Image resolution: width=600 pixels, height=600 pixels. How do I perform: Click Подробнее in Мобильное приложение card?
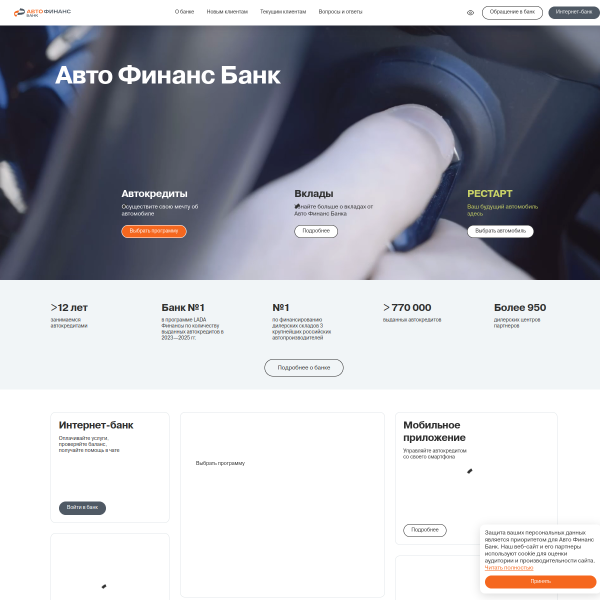coord(425,530)
